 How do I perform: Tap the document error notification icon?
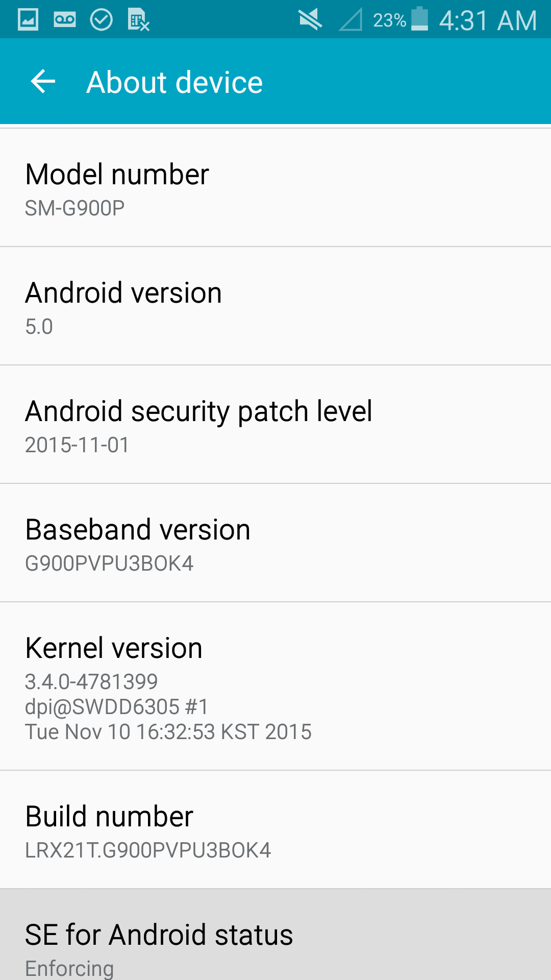tap(138, 20)
